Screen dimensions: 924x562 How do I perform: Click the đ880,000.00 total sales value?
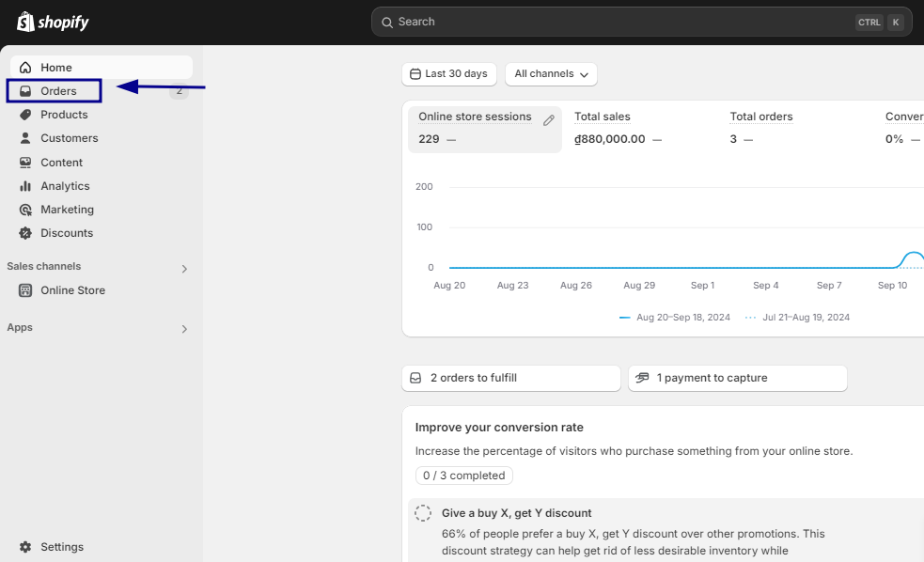pos(610,139)
